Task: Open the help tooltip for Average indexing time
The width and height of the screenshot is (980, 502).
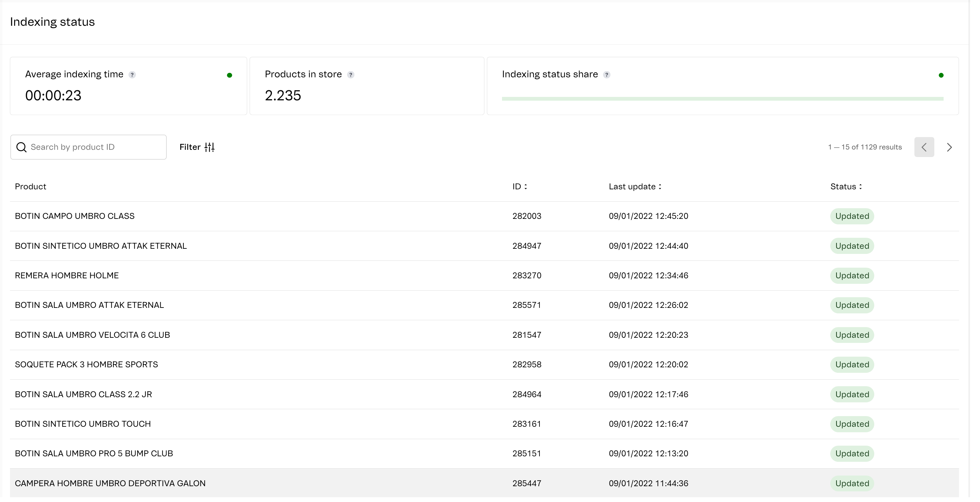Action: point(133,75)
